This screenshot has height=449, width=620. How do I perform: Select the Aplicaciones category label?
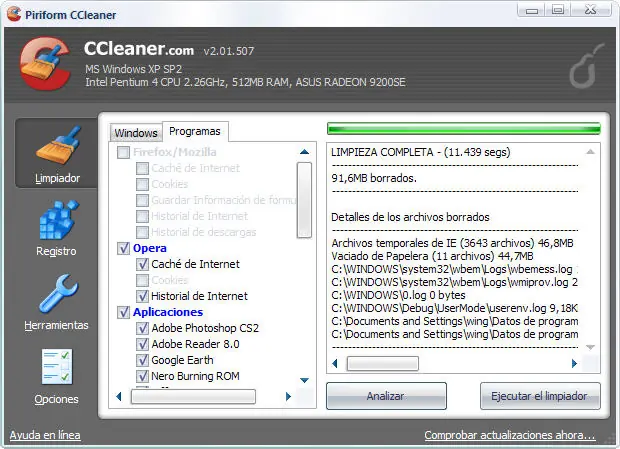[168, 312]
